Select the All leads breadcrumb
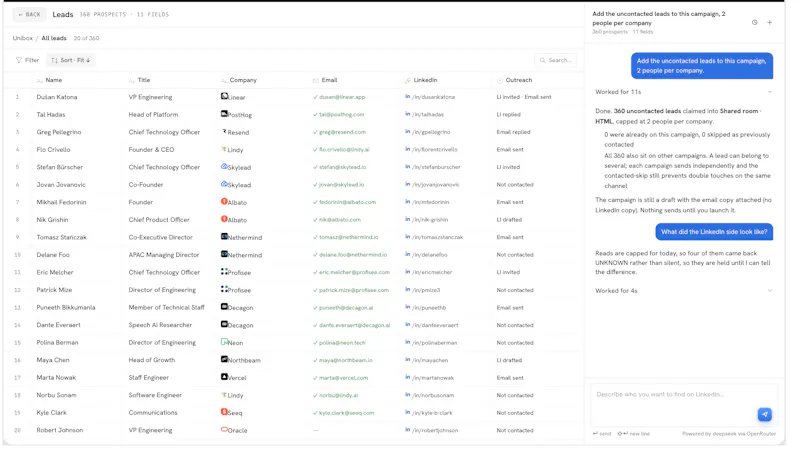Screen dimensions: 800x461 [54, 38]
